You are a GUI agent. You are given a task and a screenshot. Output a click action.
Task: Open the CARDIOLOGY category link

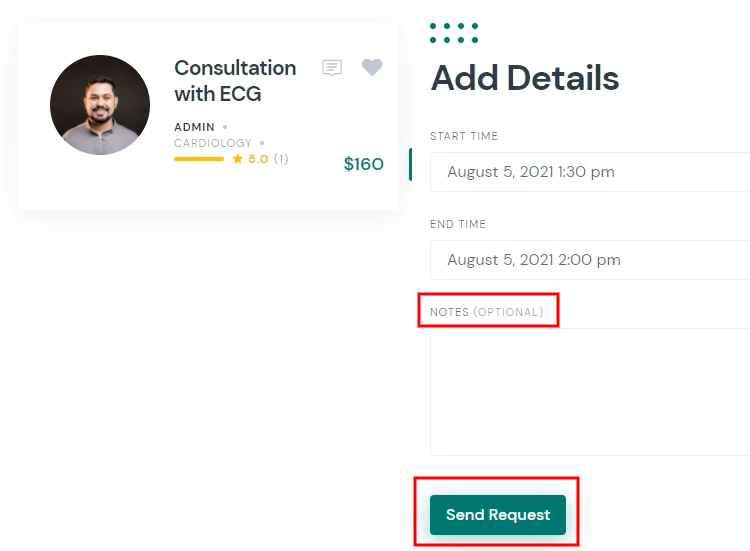point(213,143)
